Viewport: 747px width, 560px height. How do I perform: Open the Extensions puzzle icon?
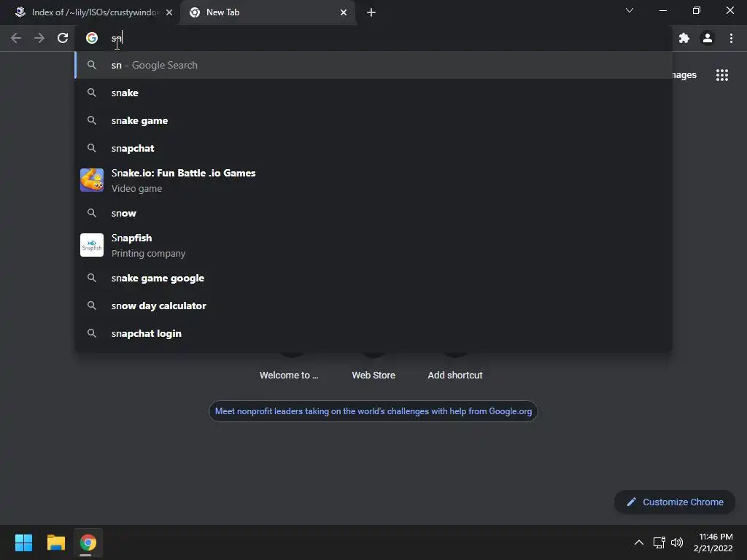tap(684, 38)
